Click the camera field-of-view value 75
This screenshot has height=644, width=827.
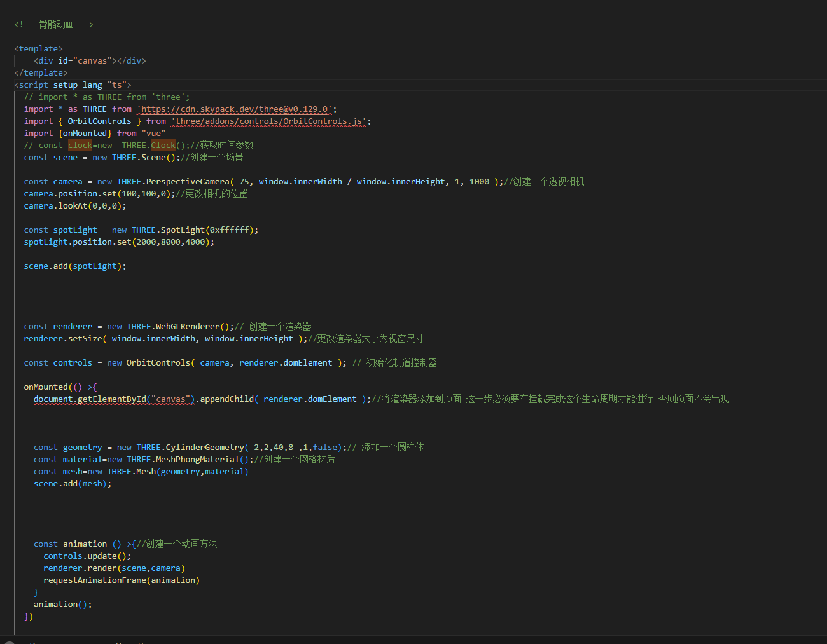click(244, 182)
